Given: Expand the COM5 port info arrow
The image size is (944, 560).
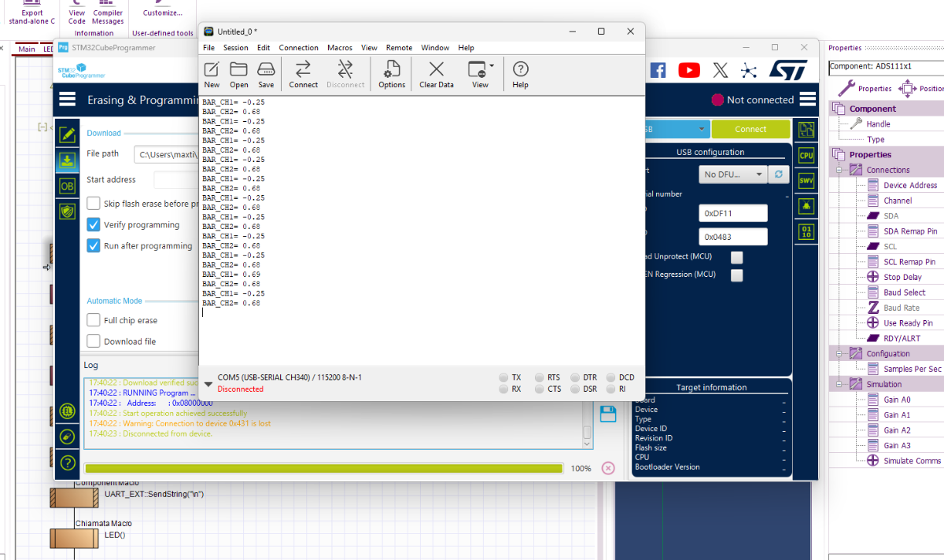Looking at the screenshot, I should tap(208, 384).
